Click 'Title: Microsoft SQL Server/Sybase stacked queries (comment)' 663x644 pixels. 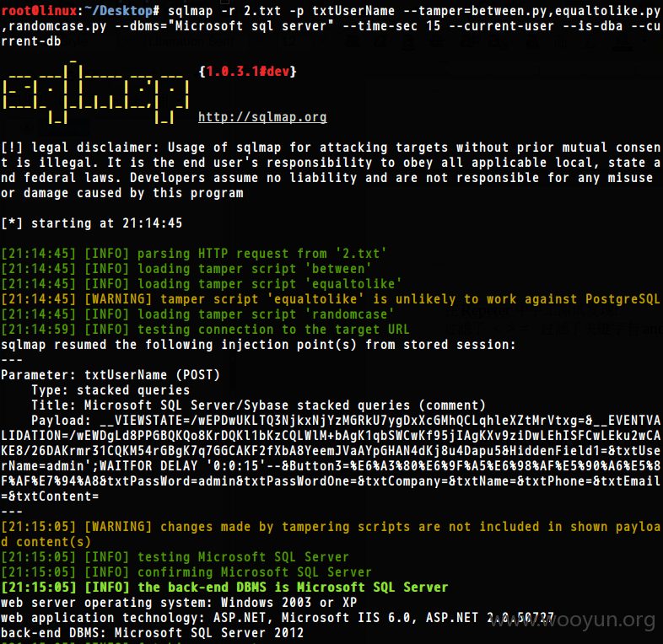coord(258,405)
